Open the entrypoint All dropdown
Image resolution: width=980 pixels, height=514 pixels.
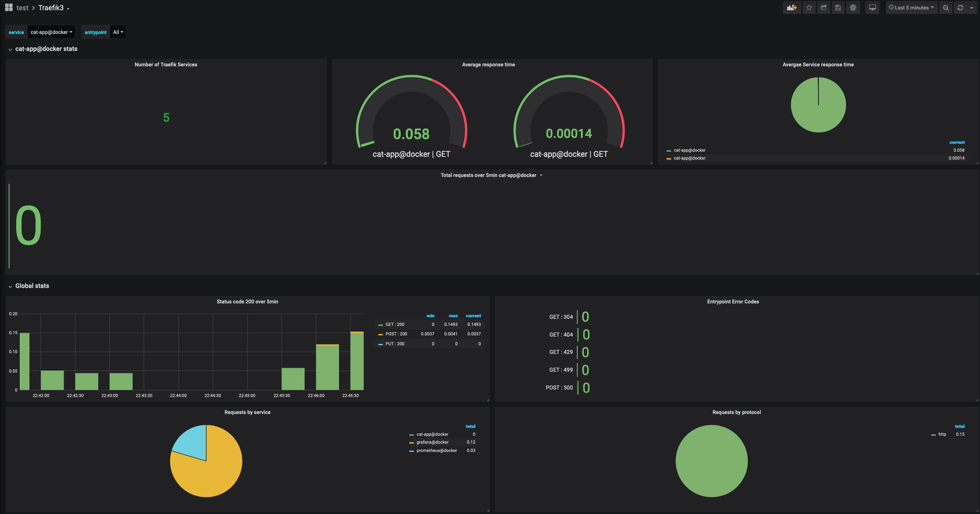[x=118, y=32]
